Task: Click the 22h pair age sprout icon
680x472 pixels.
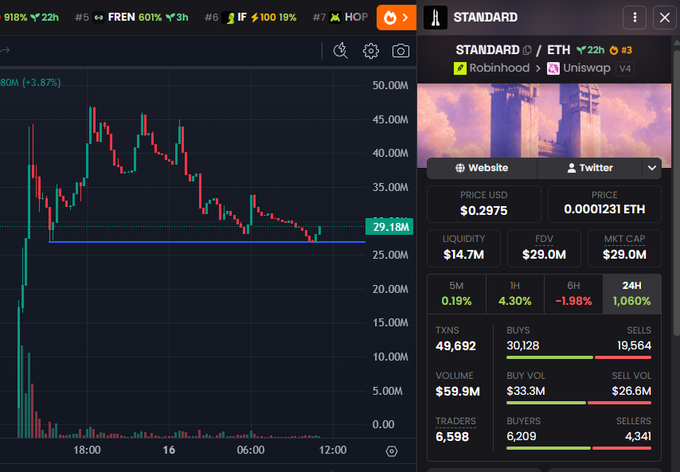Action: (x=581, y=50)
